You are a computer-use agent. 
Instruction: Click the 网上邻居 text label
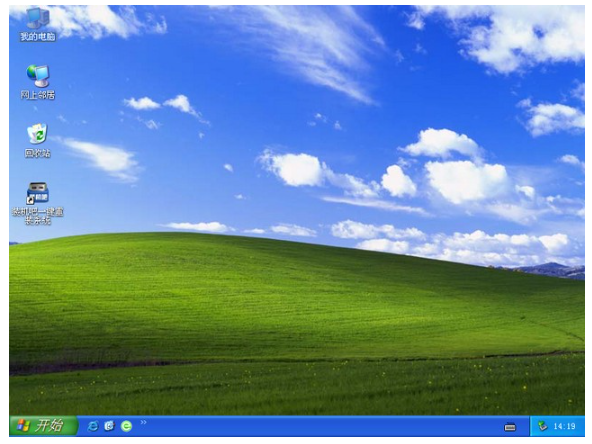pyautogui.click(x=38, y=95)
